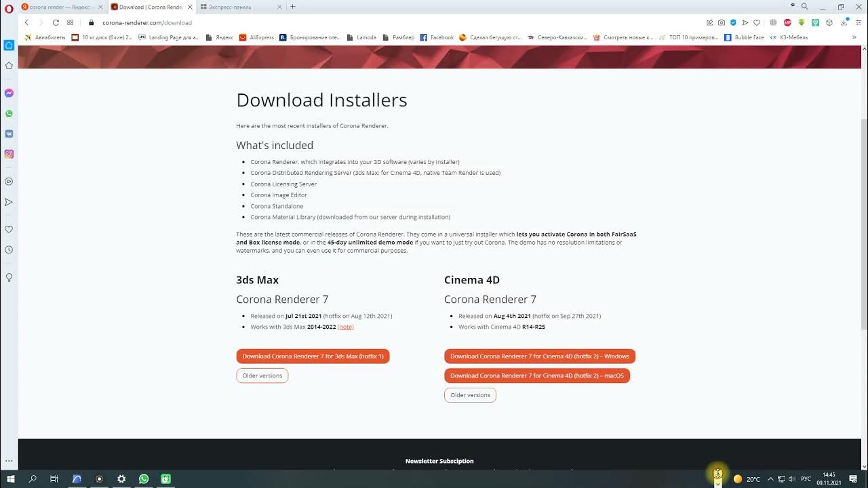
Task: Open the taskbar Settings gear app
Action: coord(121,479)
